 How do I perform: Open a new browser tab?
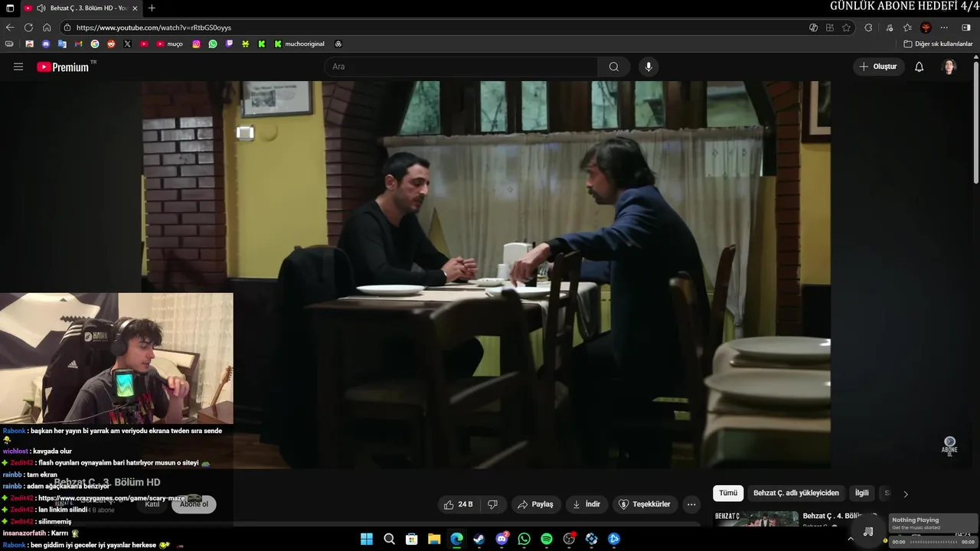tap(152, 8)
